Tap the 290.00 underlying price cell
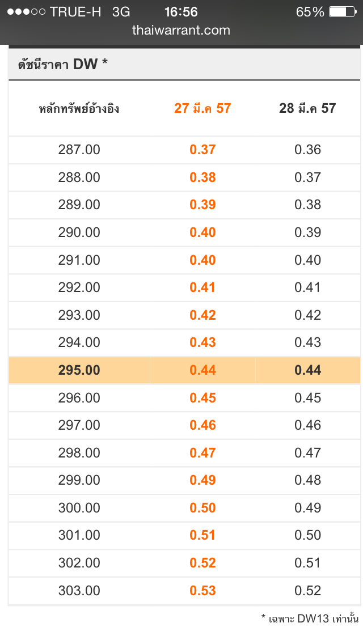The image size is (363, 644). [79, 232]
